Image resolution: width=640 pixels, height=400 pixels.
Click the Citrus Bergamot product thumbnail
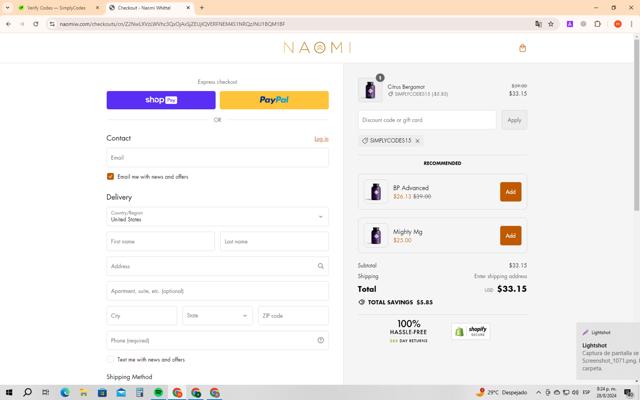click(x=370, y=90)
